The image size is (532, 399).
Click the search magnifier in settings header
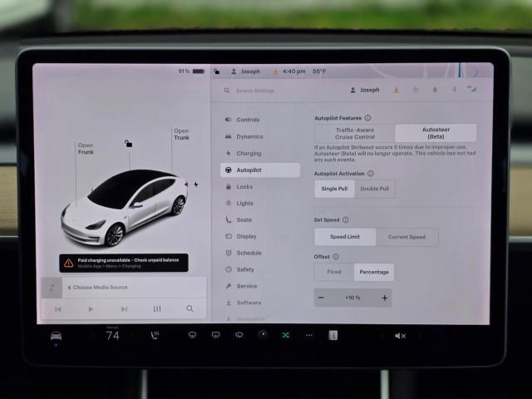[227, 91]
